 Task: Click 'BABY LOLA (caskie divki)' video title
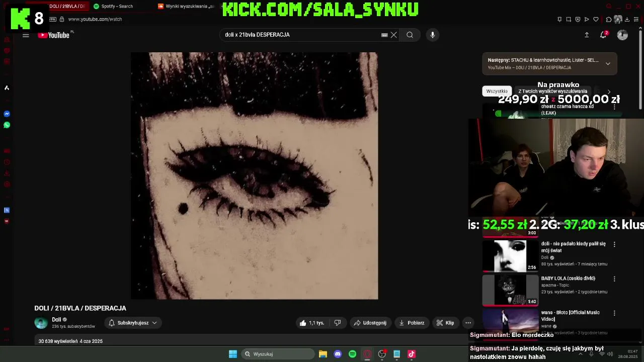568,278
